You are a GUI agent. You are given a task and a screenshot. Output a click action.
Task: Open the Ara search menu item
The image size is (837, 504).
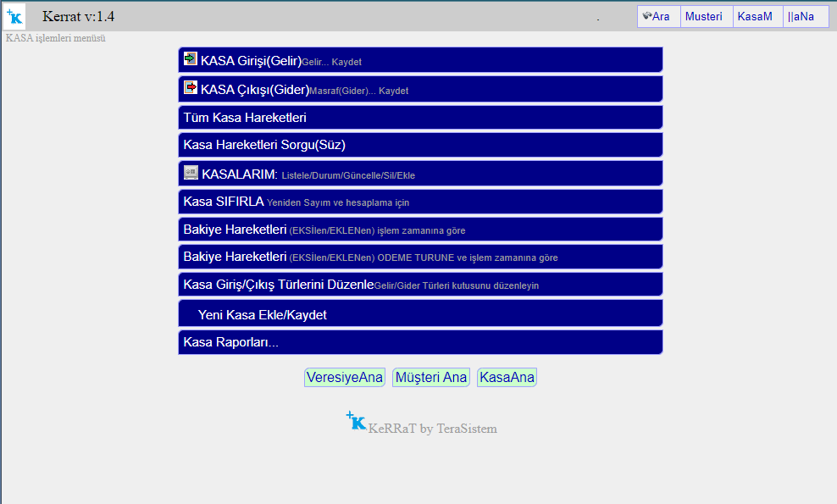coord(657,16)
